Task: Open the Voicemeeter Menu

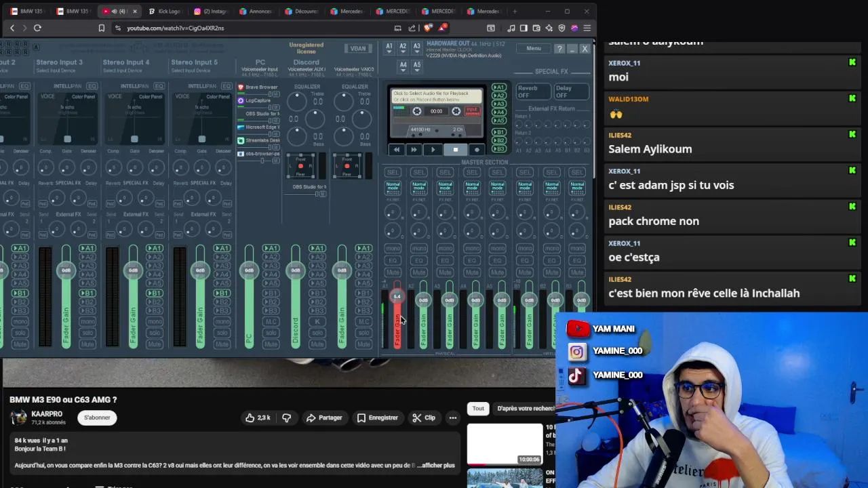Action: tap(534, 49)
